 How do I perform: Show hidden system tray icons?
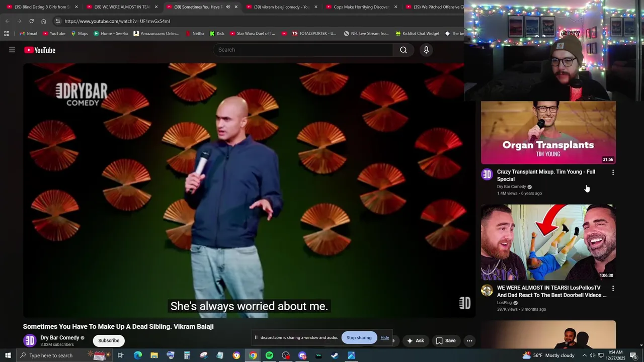[584, 355]
